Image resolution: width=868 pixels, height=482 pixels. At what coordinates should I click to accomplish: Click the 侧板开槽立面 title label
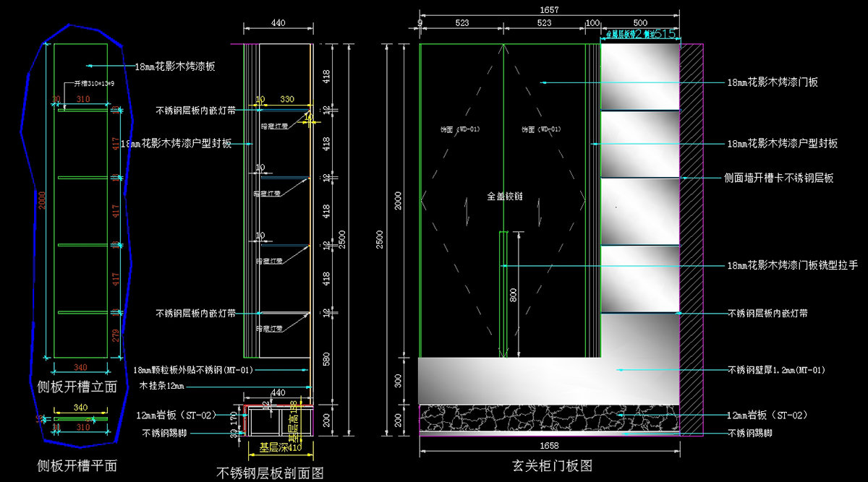coord(77,387)
